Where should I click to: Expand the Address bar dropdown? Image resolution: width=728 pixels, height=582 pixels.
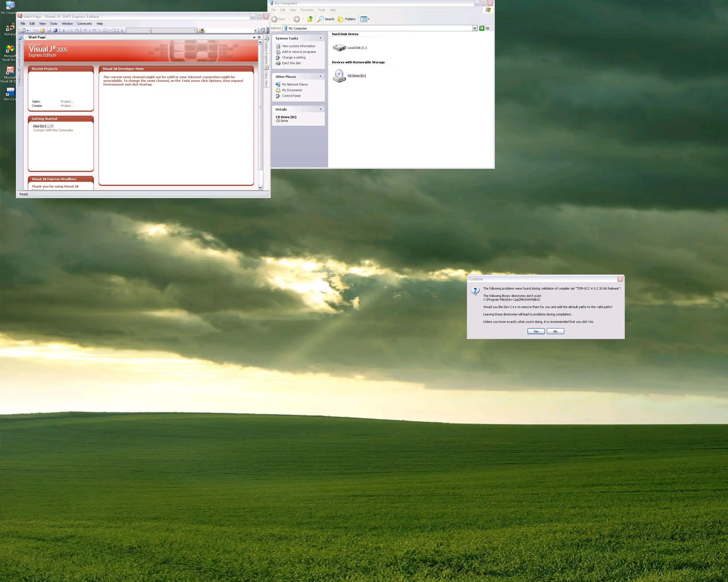pos(474,28)
